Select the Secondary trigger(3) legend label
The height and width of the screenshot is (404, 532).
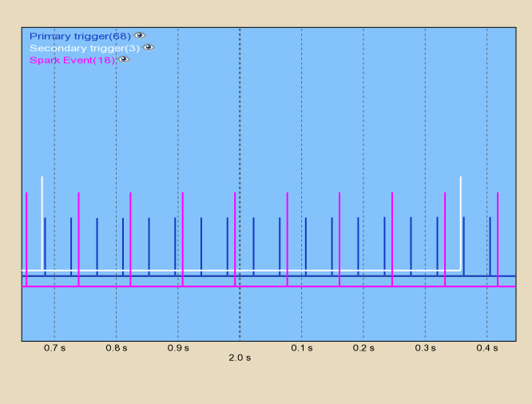coord(84,48)
